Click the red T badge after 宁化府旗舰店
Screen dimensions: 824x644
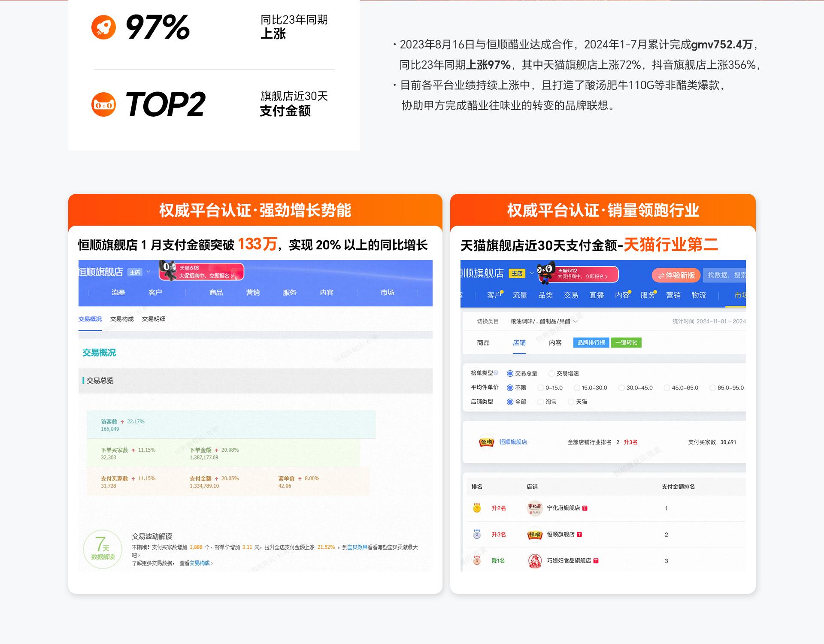585,508
